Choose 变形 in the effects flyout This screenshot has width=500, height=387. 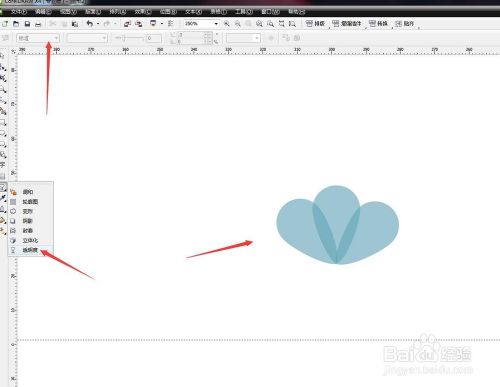coord(30,211)
